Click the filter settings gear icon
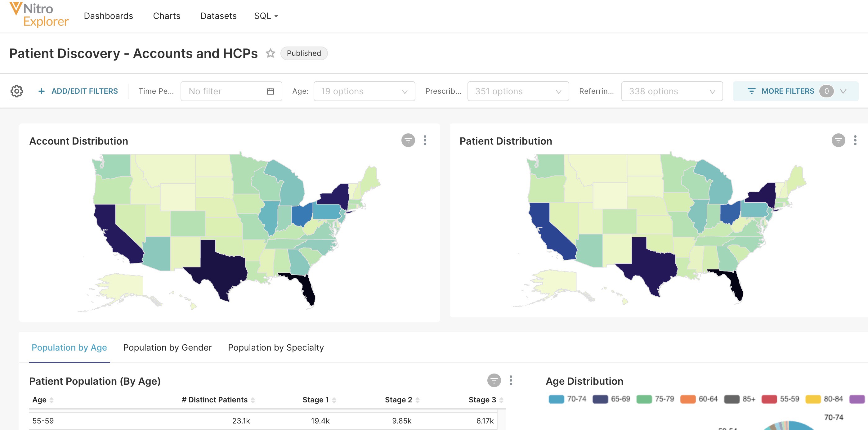868x430 pixels. pyautogui.click(x=16, y=91)
